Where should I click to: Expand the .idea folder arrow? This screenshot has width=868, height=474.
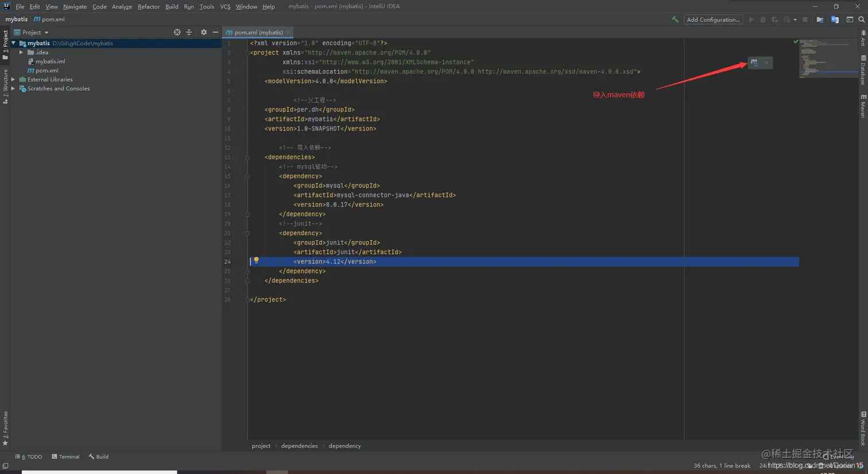click(x=21, y=52)
